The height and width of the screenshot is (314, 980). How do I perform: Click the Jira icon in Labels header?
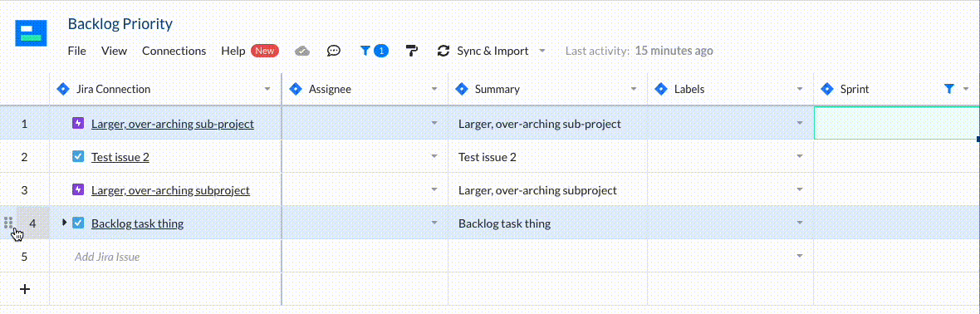[x=661, y=89]
